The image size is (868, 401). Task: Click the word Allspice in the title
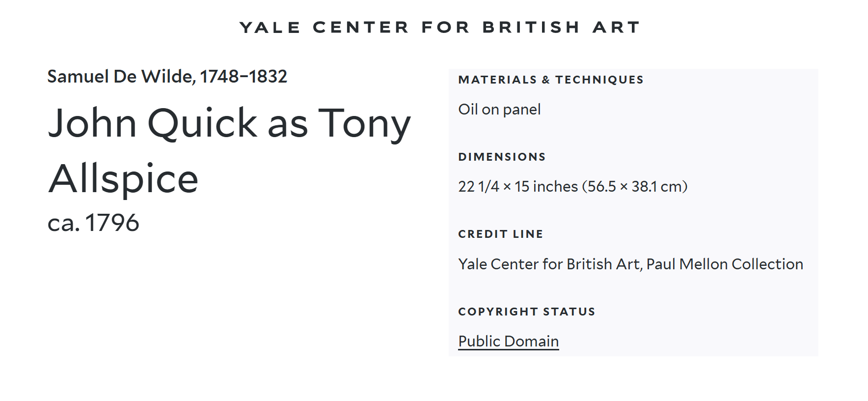pyautogui.click(x=123, y=178)
